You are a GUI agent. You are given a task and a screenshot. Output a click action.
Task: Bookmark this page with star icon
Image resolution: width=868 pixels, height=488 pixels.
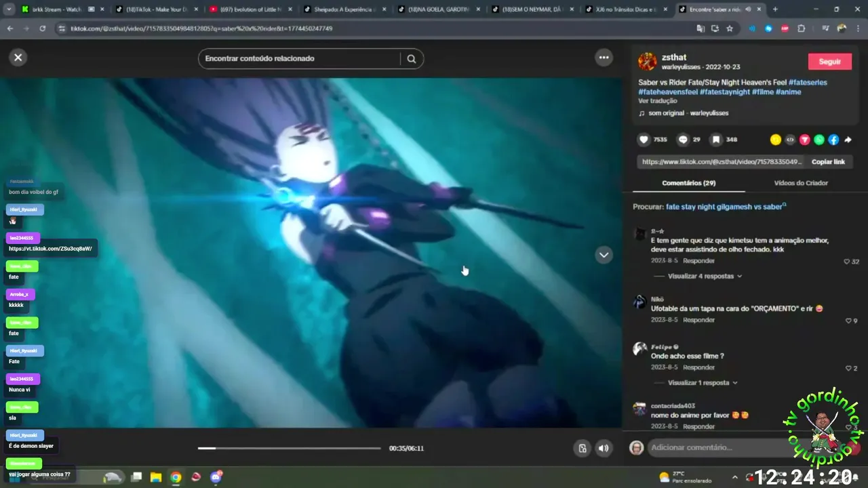click(730, 28)
